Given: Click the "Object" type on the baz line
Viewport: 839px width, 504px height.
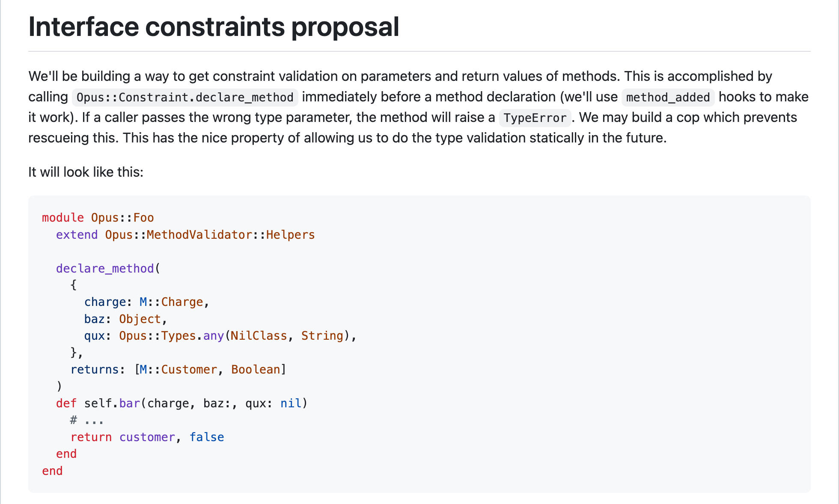Looking at the screenshot, I should click(140, 319).
